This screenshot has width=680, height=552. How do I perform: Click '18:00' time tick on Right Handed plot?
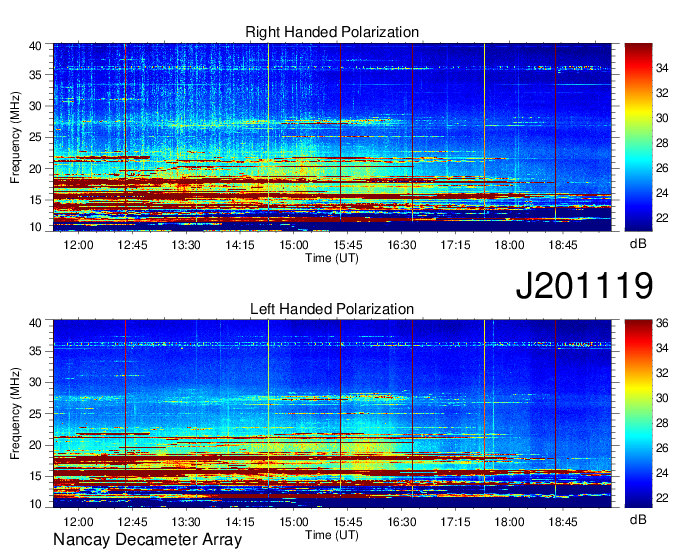pos(509,245)
